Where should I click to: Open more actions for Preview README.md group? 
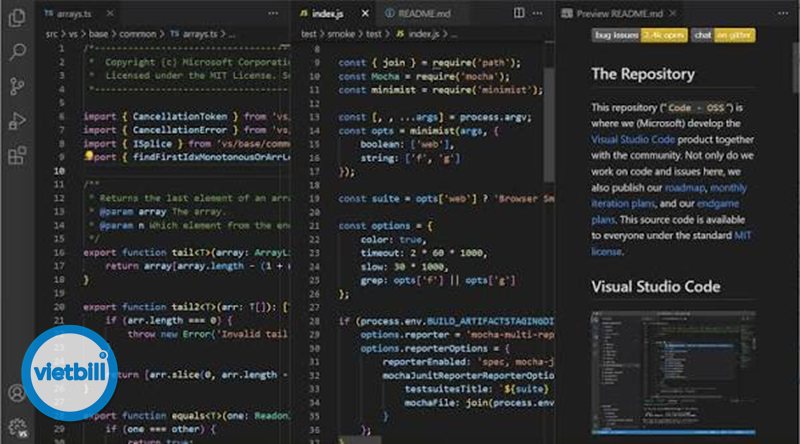783,13
